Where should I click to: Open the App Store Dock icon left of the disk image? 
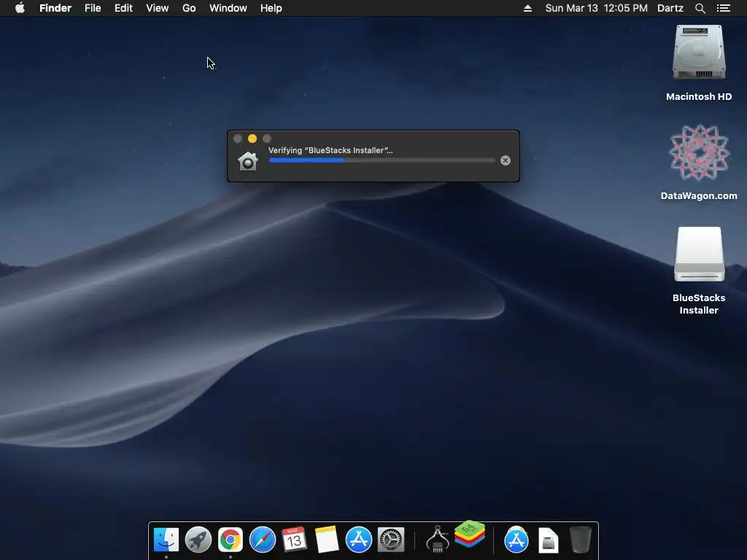(516, 540)
